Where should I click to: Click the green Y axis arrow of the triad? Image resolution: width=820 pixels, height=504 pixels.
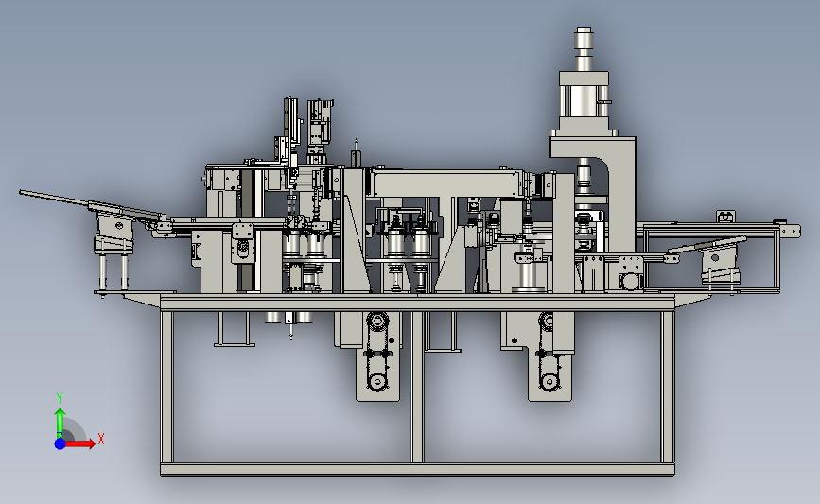(60, 423)
